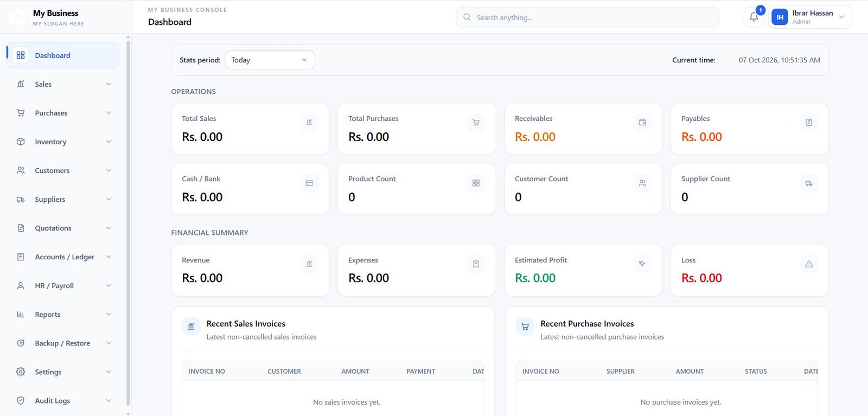Expand the Sales sidebar chevron
Viewport: 868px width, 416px height.
pyautogui.click(x=108, y=84)
